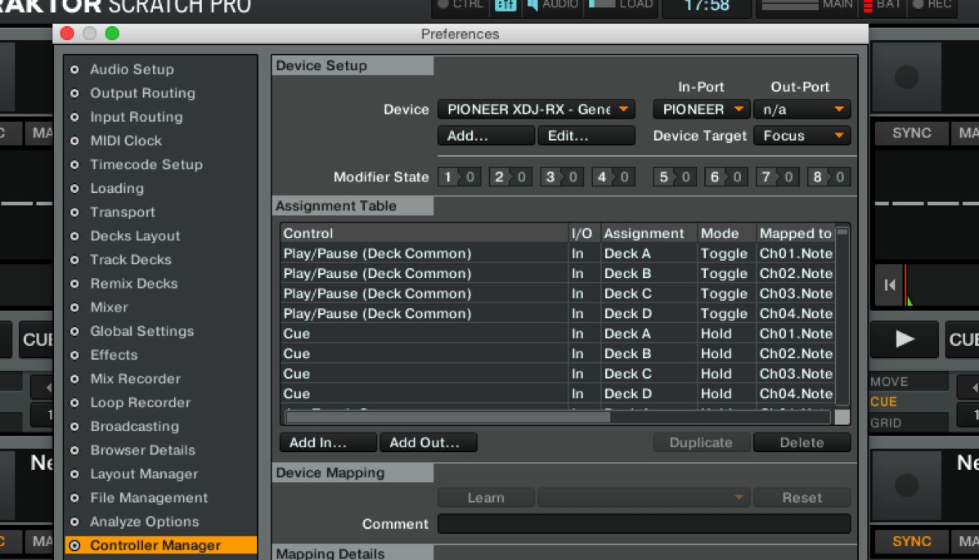Toggle modifier state 1 indicator
Screen dimensions: 979x560
point(458,177)
